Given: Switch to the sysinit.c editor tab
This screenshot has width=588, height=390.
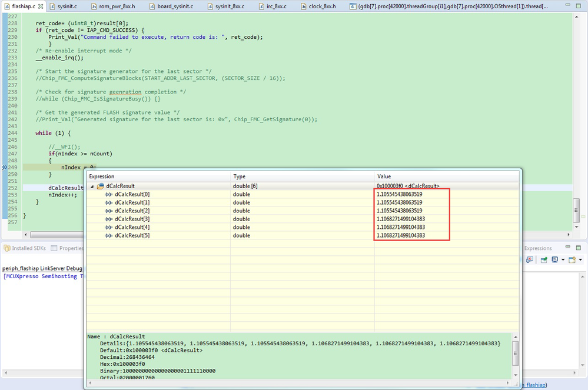Looking at the screenshot, I should (x=64, y=6).
